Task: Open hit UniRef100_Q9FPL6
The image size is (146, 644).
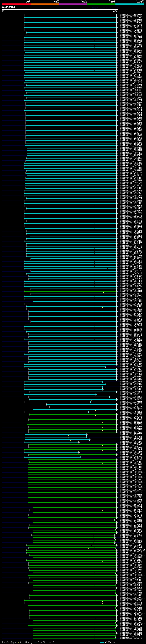Action: pos(131,75)
